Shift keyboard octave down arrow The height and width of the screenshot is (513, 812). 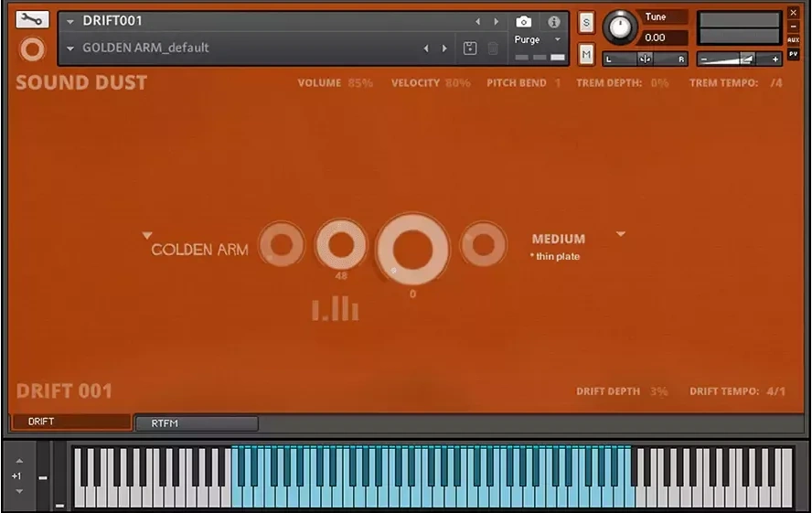[x=19, y=491]
